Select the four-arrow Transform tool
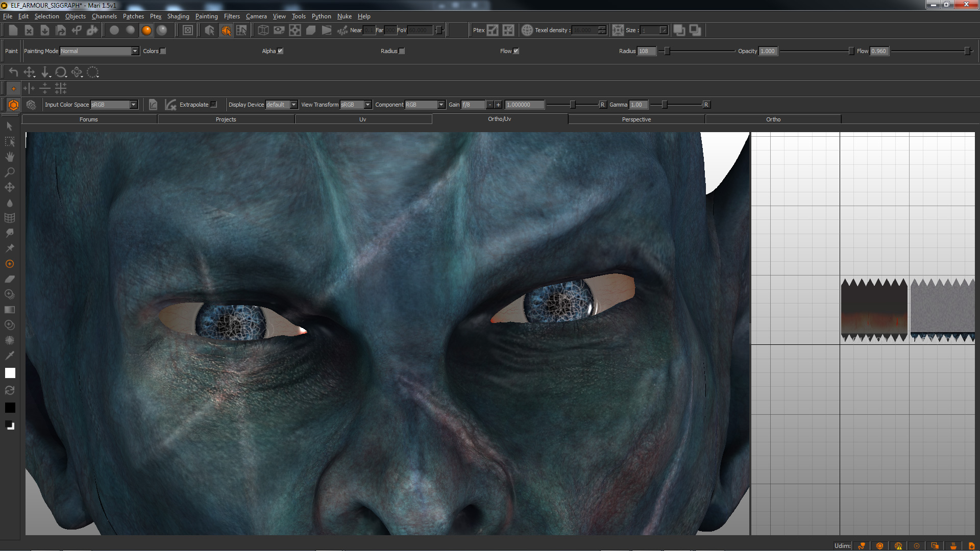The image size is (980, 551). coord(10,187)
